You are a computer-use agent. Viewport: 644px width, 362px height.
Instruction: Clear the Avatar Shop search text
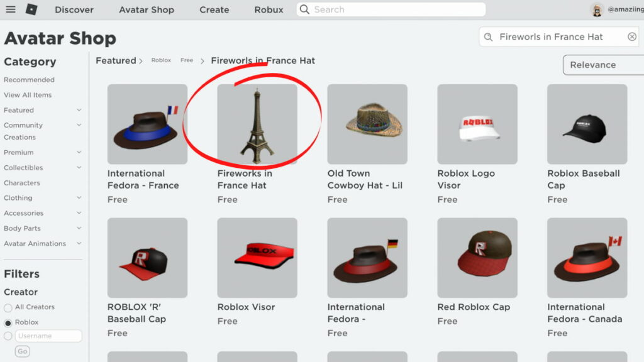(631, 37)
